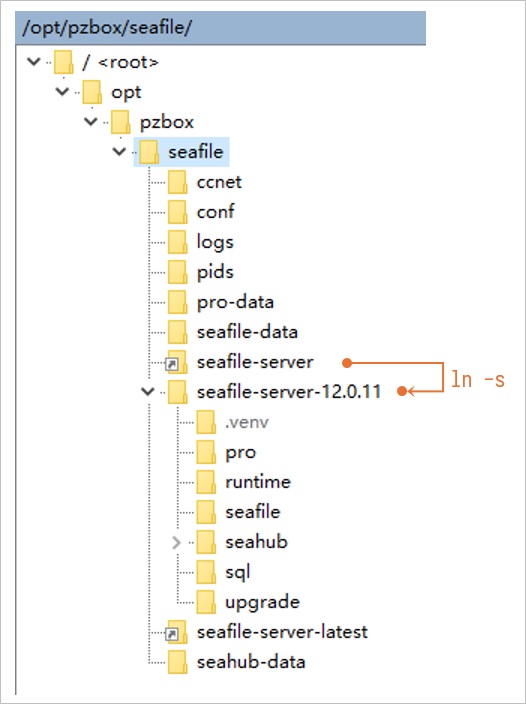Viewport: 526px width, 704px height.
Task: Click the logs folder icon
Action: (177, 242)
